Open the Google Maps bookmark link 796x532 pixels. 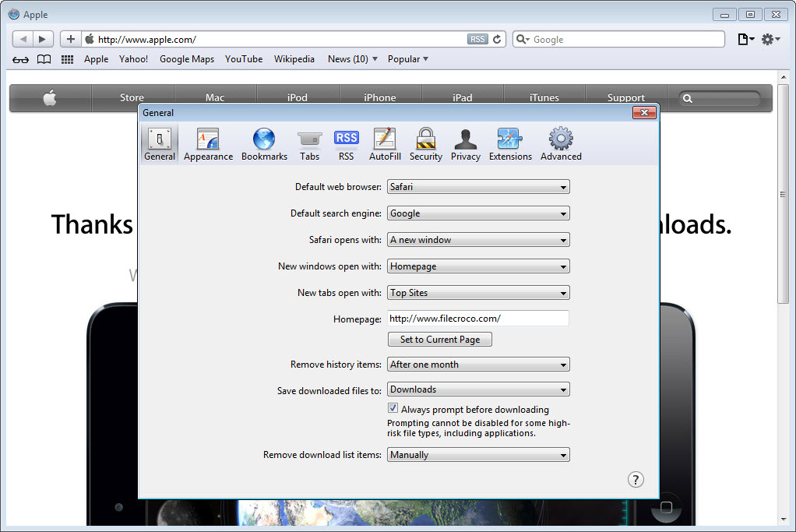click(x=187, y=59)
